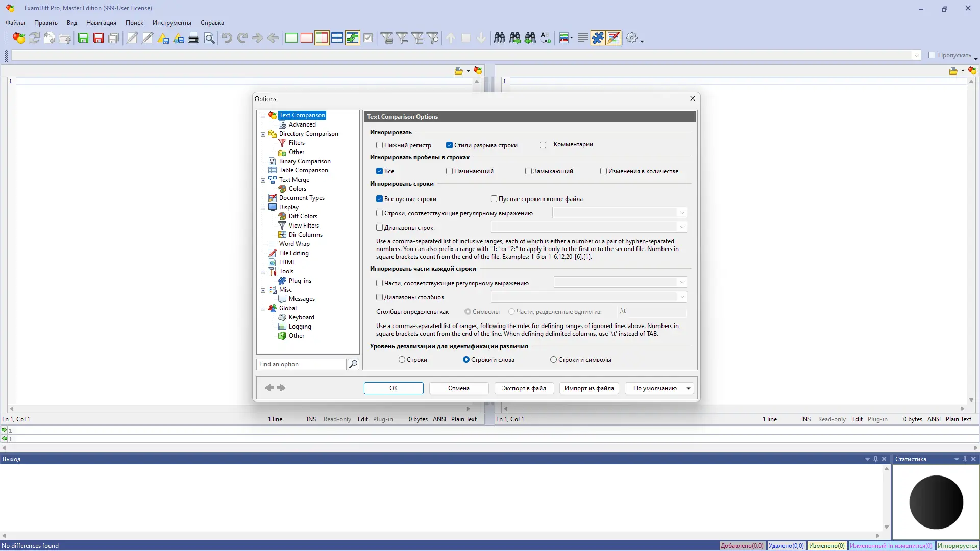Screen dimensions: 980x551
Task: Collapse the Directory Comparison tree node
Action: pos(263,134)
